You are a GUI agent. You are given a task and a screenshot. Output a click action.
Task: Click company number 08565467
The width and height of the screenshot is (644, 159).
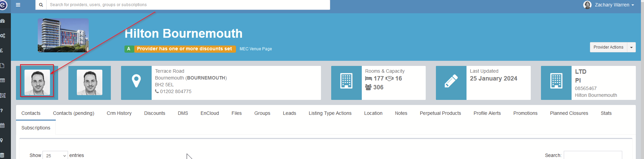[586, 88]
